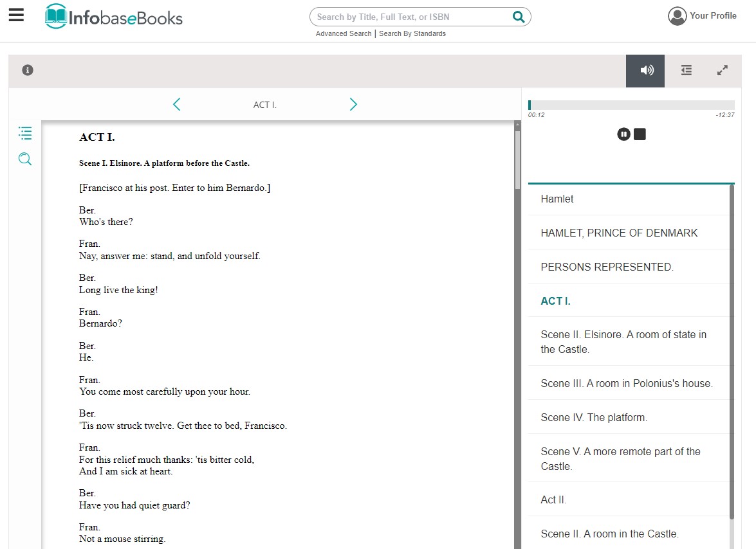The image size is (756, 549).
Task: Open Search By Standards link
Action: (412, 33)
